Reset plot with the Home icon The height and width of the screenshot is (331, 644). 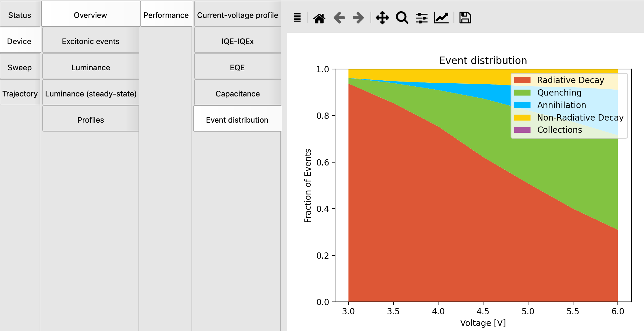point(319,18)
